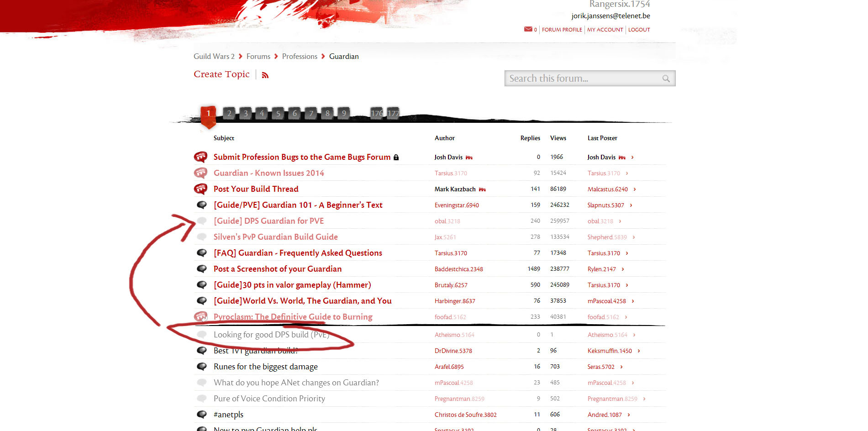Viewport: 868px width, 431px height.
Task: Go to page 2 of the forum
Action: [x=229, y=113]
